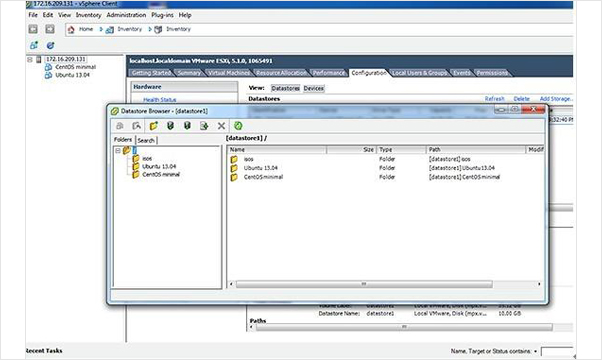The image size is (602, 360).
Task: Sort file list by Path column header
Action: pyautogui.click(x=476, y=150)
